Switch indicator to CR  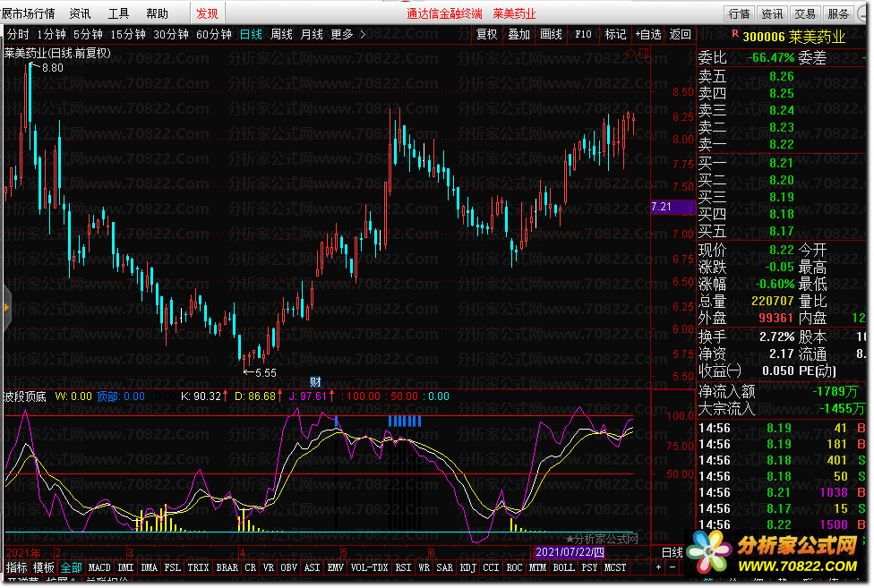(250, 567)
